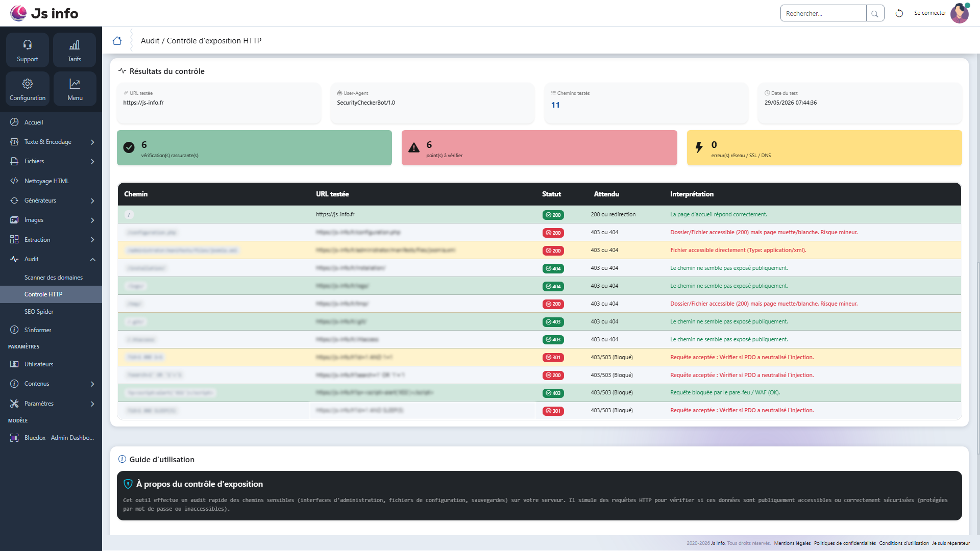Click the tested URL https://js-info.fr card value
This screenshot has height=551, width=980.
(143, 103)
